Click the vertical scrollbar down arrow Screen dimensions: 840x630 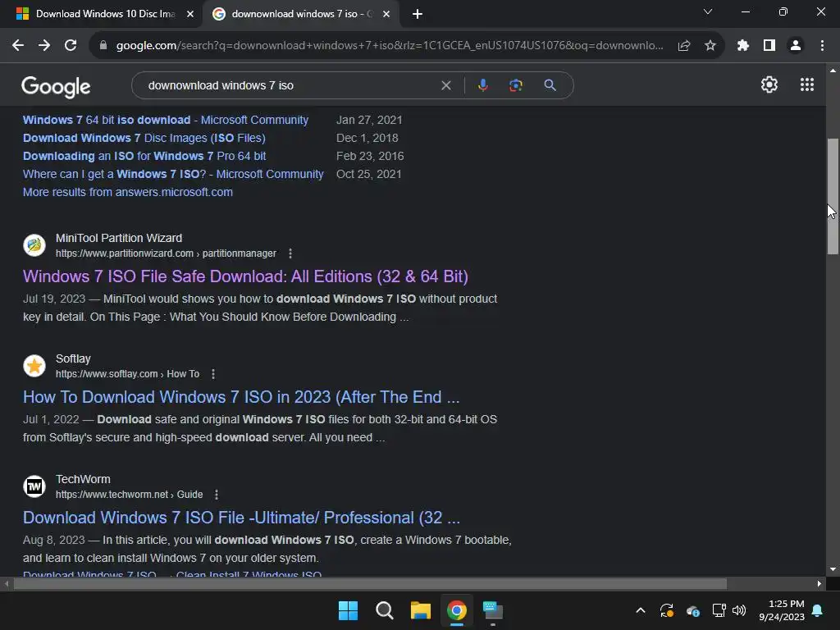[x=833, y=569]
